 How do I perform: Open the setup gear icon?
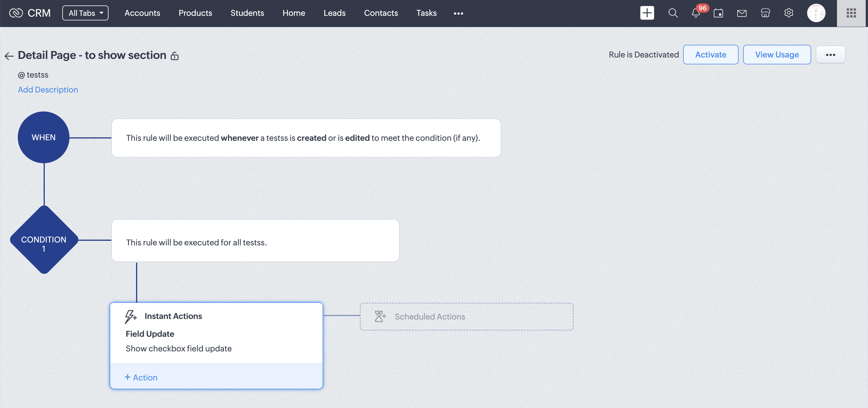coord(788,13)
